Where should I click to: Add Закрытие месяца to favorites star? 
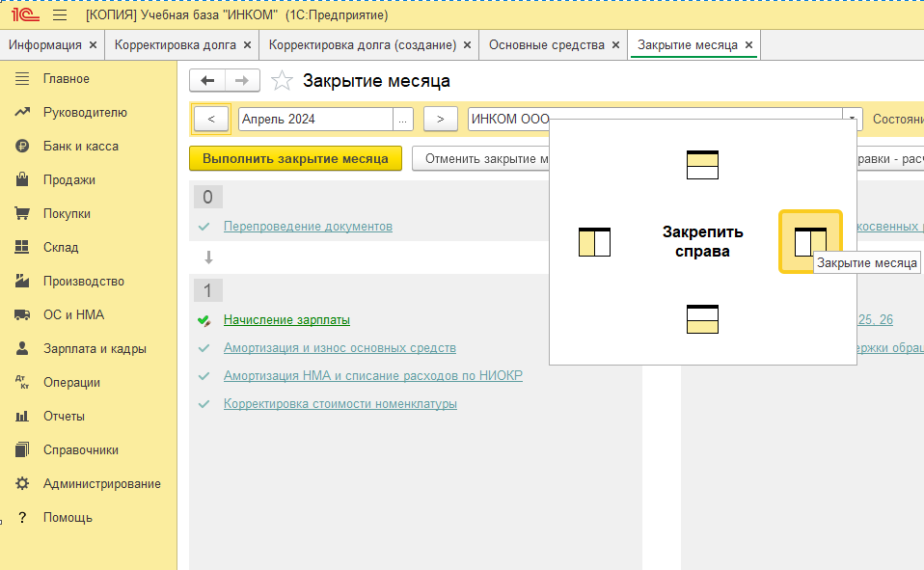[x=282, y=81]
